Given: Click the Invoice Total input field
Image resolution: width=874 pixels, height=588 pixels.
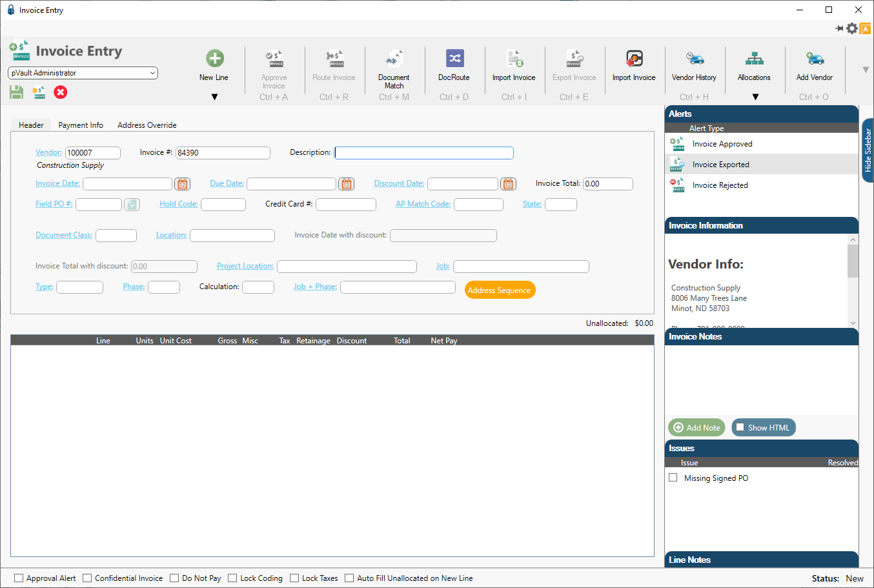Looking at the screenshot, I should coord(608,184).
